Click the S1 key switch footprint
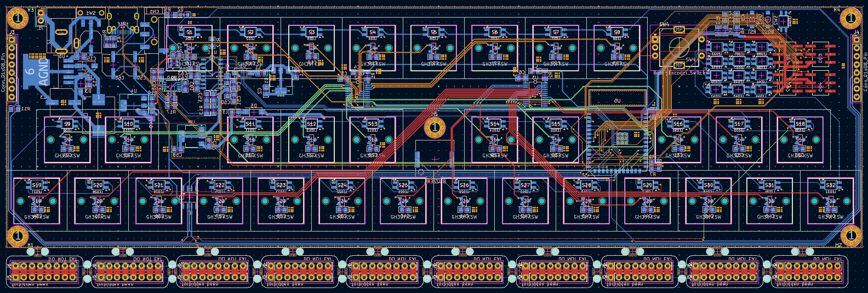 pos(190,48)
